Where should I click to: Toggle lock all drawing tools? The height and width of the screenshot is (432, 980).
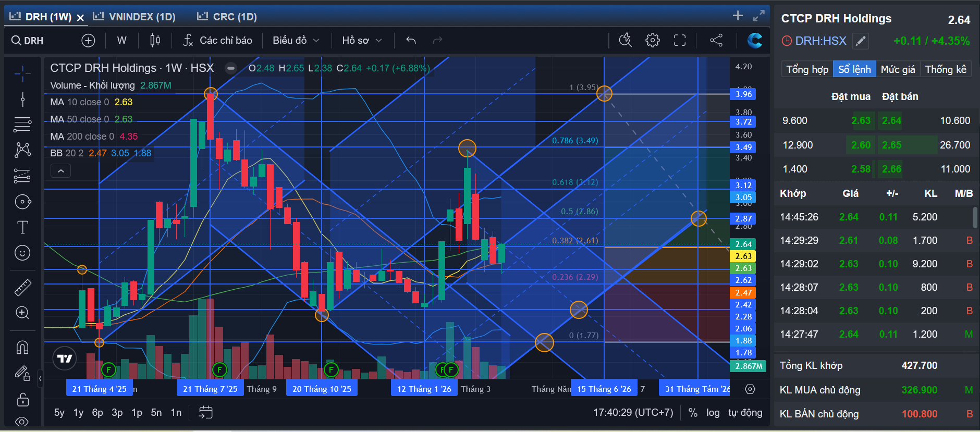point(22,399)
